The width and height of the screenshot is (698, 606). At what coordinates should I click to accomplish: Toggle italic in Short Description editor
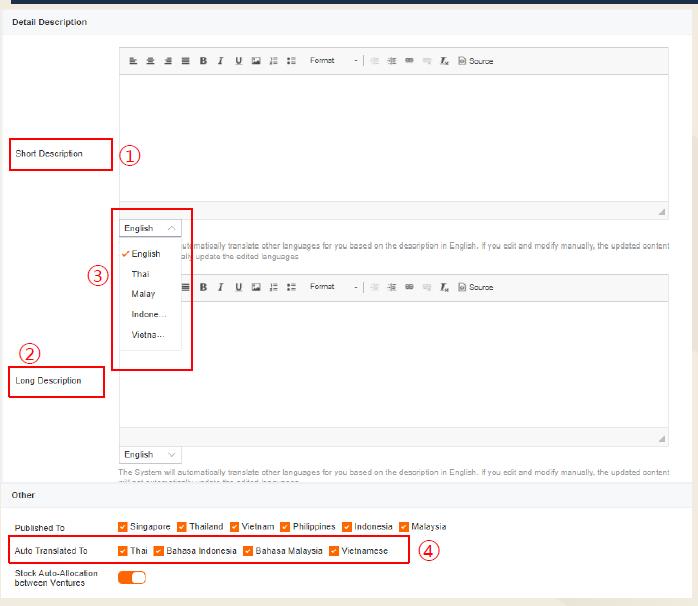tap(221, 61)
